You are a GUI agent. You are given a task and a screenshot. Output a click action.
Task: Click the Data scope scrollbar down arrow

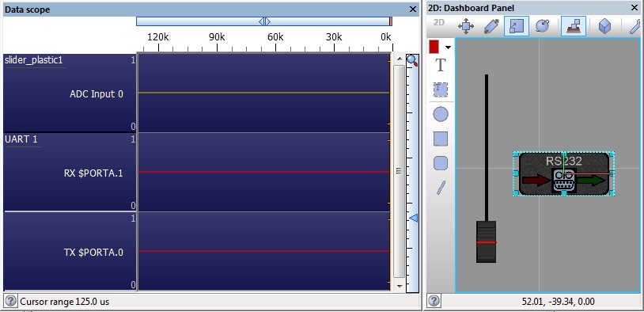tap(400, 286)
